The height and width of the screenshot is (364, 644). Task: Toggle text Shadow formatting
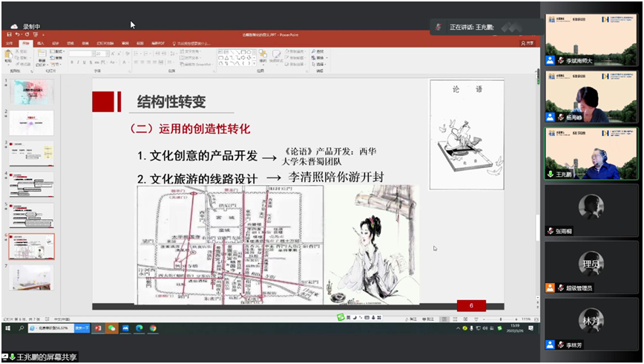coord(91,62)
